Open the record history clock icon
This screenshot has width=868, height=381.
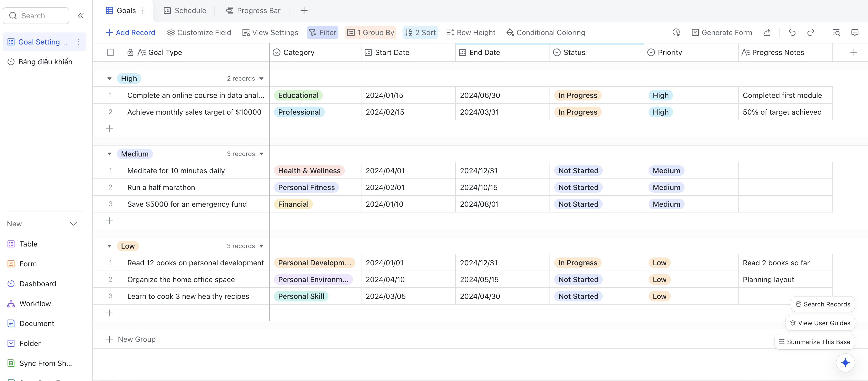pos(676,33)
